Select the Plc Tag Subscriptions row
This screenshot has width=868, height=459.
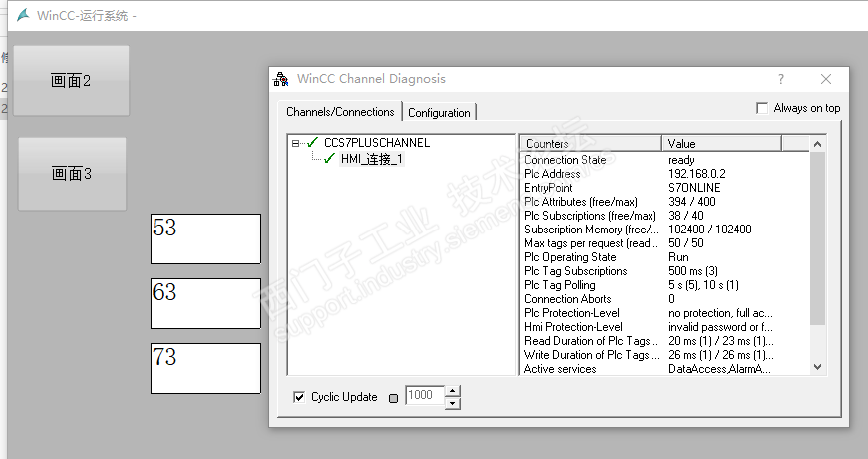pos(664,271)
